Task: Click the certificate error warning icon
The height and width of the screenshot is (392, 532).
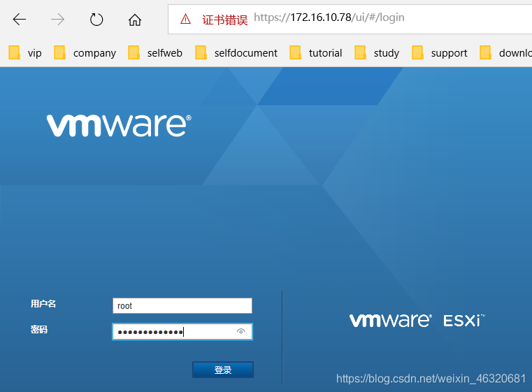Action: point(185,19)
